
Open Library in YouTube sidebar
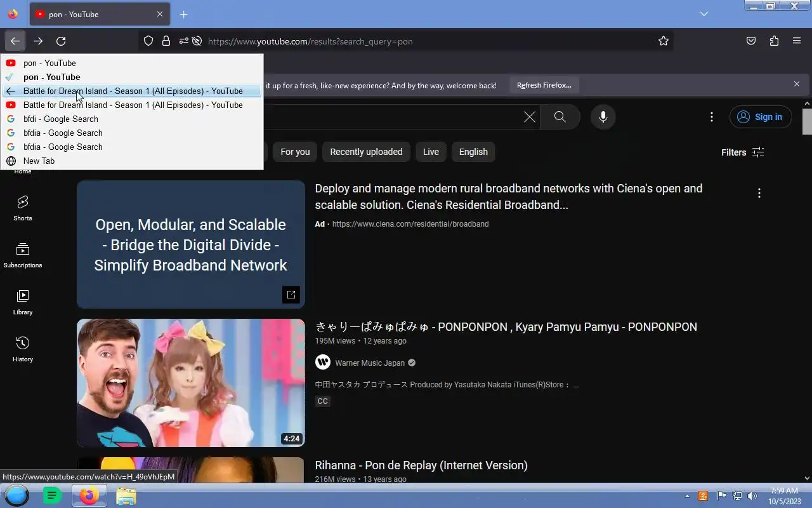[x=23, y=302]
